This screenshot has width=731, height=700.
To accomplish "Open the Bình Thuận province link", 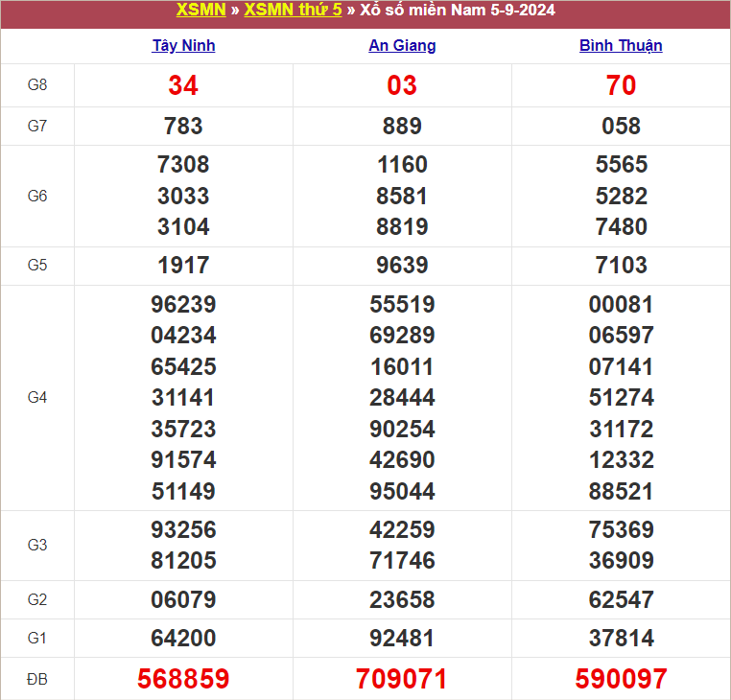I will tap(621, 46).
